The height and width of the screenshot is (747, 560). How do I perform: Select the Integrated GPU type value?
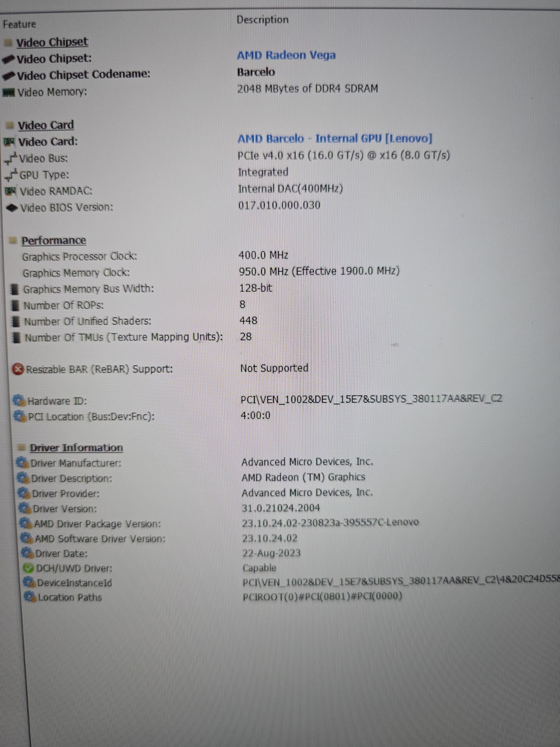tap(263, 172)
